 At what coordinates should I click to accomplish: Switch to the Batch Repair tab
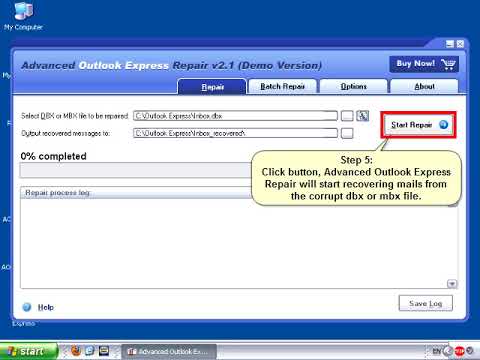click(282, 87)
